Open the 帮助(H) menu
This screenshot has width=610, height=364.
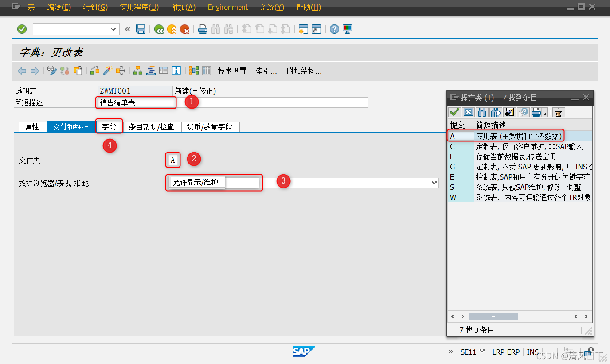309,7
